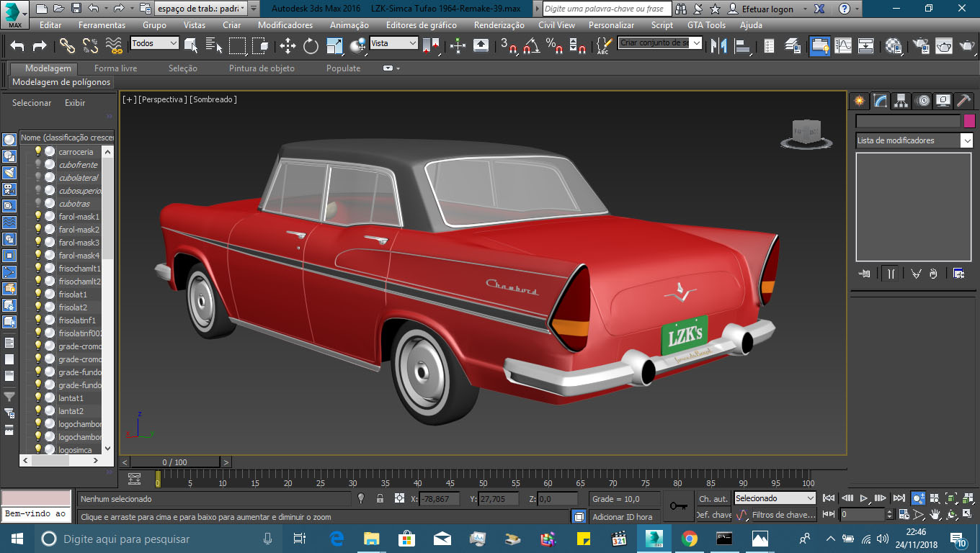Click the Mirror tool icon
This screenshot has width=980, height=553.
[x=718, y=46]
